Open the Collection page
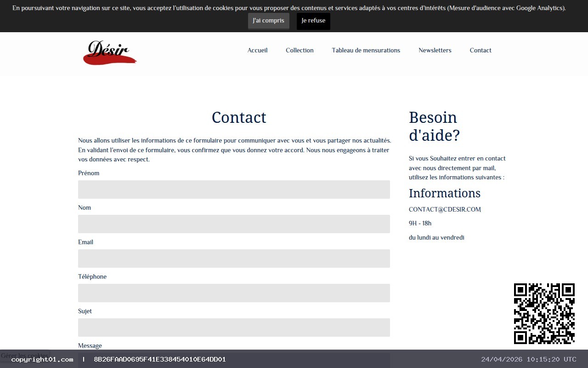Image resolution: width=588 pixels, height=368 pixels. pos(300,50)
